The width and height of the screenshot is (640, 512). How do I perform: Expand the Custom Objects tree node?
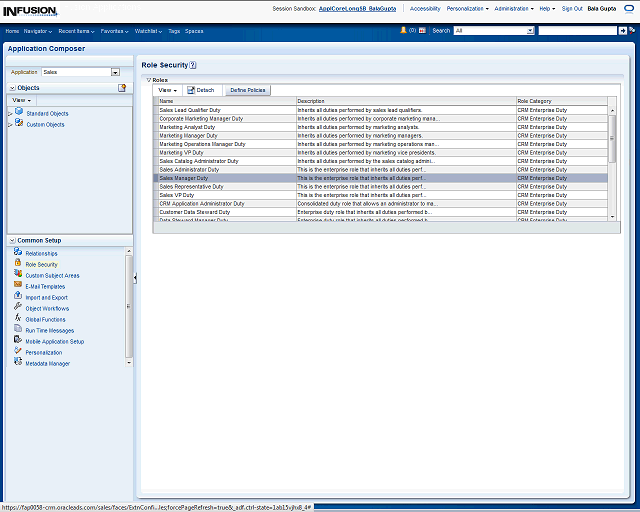(x=10, y=124)
